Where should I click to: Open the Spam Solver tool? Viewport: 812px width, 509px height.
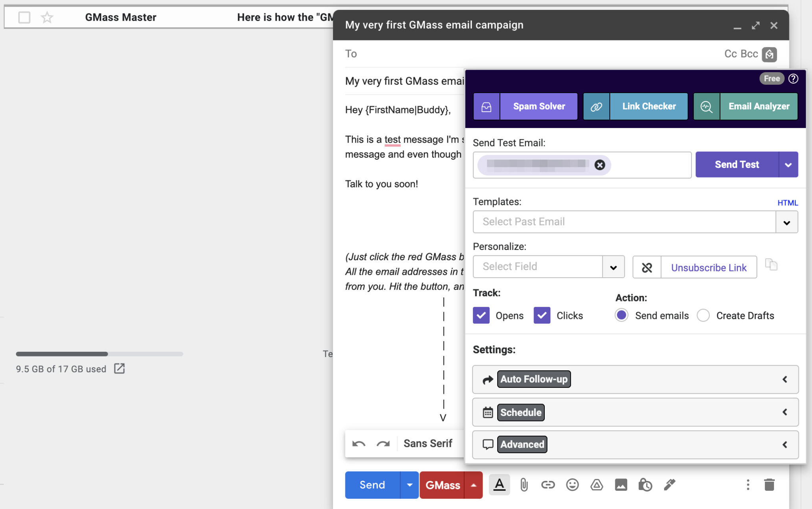pos(538,106)
